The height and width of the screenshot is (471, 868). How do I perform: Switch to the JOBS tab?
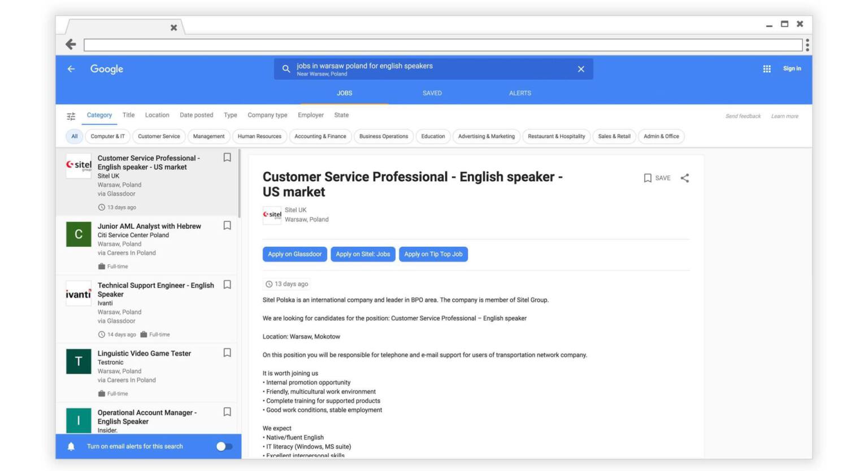coord(345,93)
